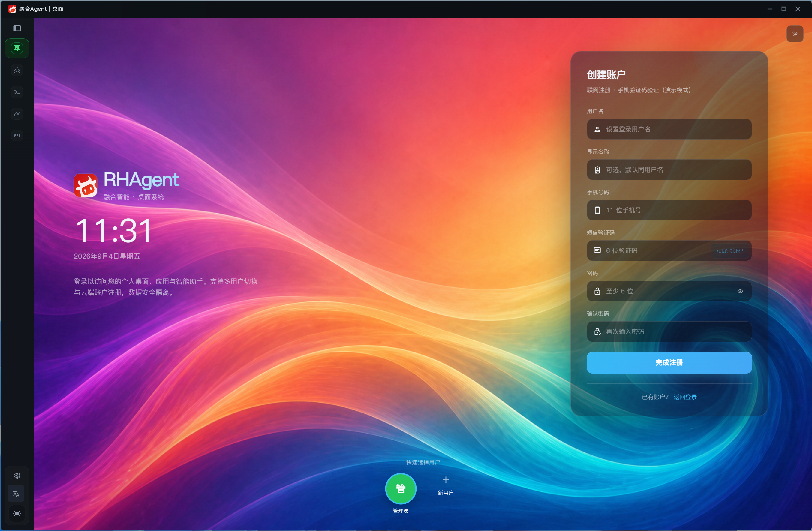Viewport: 812px width, 531px height.
Task: Switch language with translate icon
Action: (x=16, y=493)
